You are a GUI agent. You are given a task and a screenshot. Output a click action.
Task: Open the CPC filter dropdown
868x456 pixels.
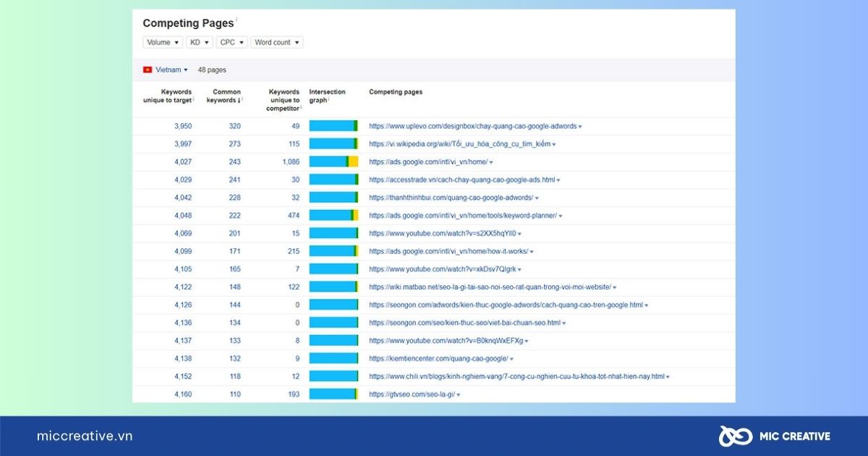(x=231, y=43)
